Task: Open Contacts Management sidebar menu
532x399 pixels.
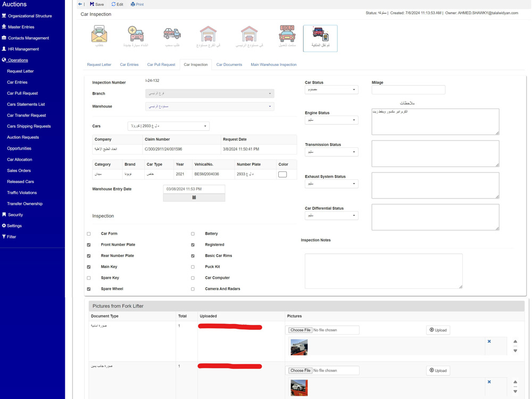Action: point(28,38)
